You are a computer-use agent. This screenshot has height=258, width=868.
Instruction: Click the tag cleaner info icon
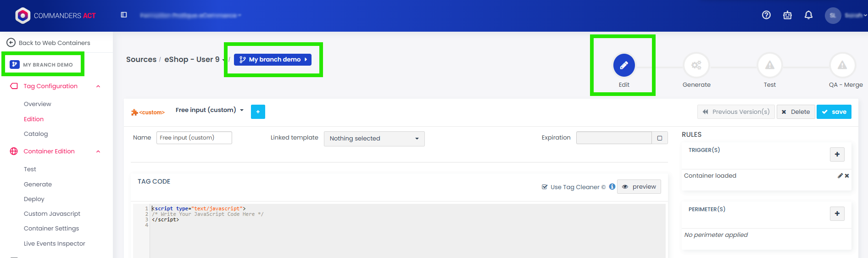[612, 187]
